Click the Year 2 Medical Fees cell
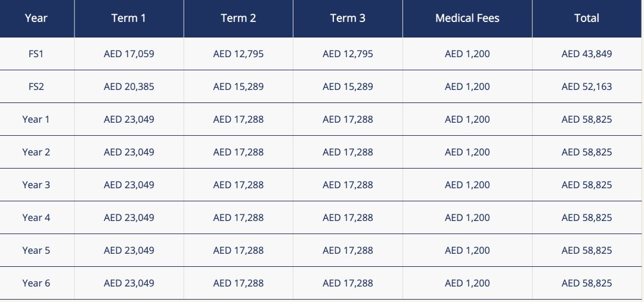Screen dimensions: 644x302 coord(467,152)
